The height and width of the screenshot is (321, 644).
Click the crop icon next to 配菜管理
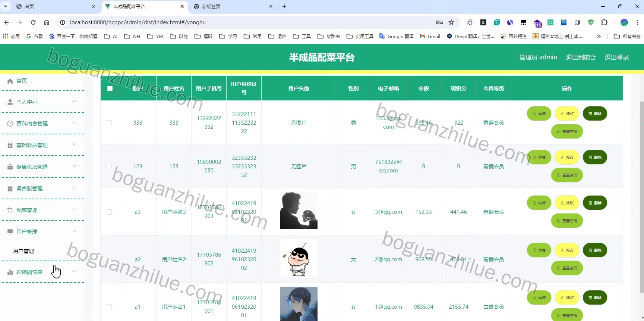[10, 210]
